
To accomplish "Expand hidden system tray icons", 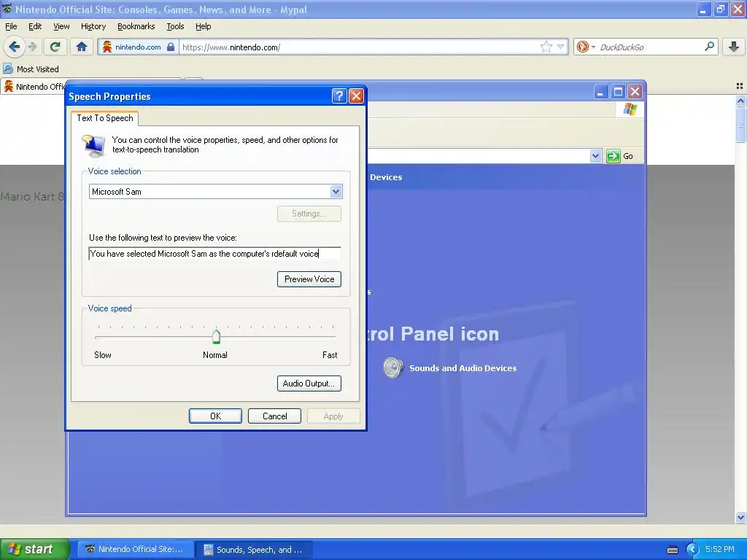I will pyautogui.click(x=692, y=550).
